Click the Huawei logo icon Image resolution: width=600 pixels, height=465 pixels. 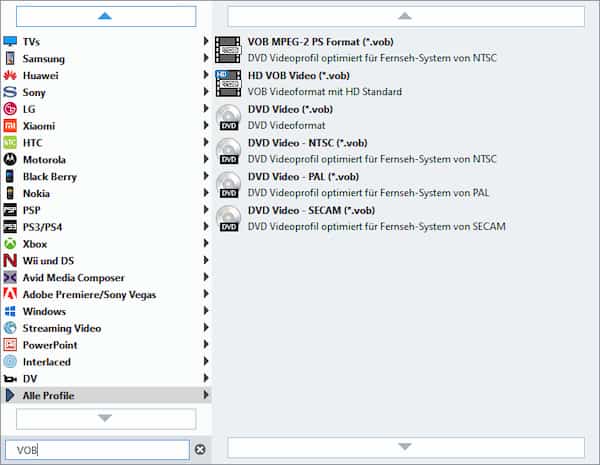pos(10,75)
